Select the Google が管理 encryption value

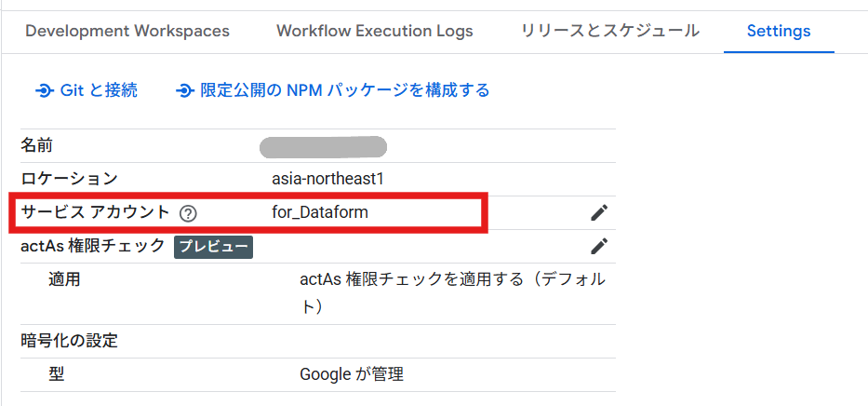coord(351,374)
